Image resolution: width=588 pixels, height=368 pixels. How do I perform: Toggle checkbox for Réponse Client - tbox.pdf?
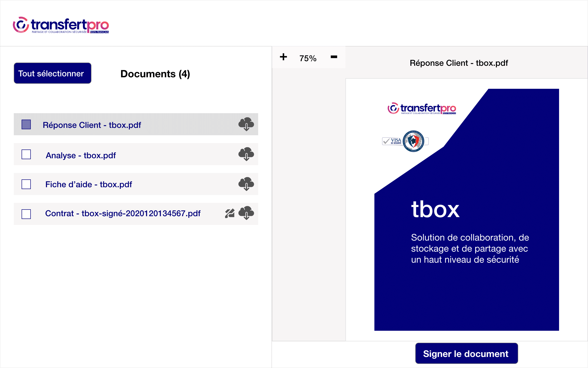26,124
